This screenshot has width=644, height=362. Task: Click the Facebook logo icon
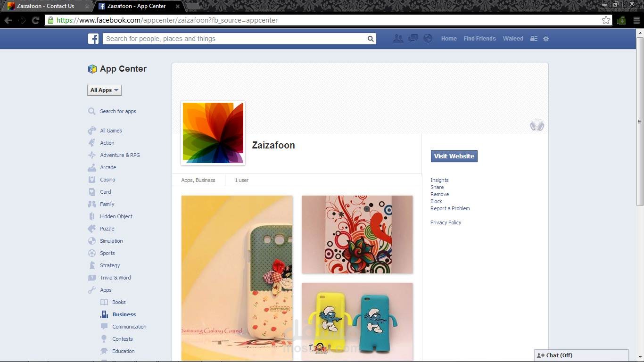[93, 39]
